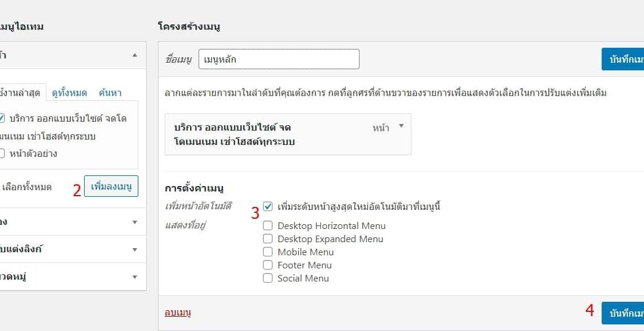The width and height of the screenshot is (644, 331).
Task: Tick the Social Menu checkbox
Action: (268, 278)
